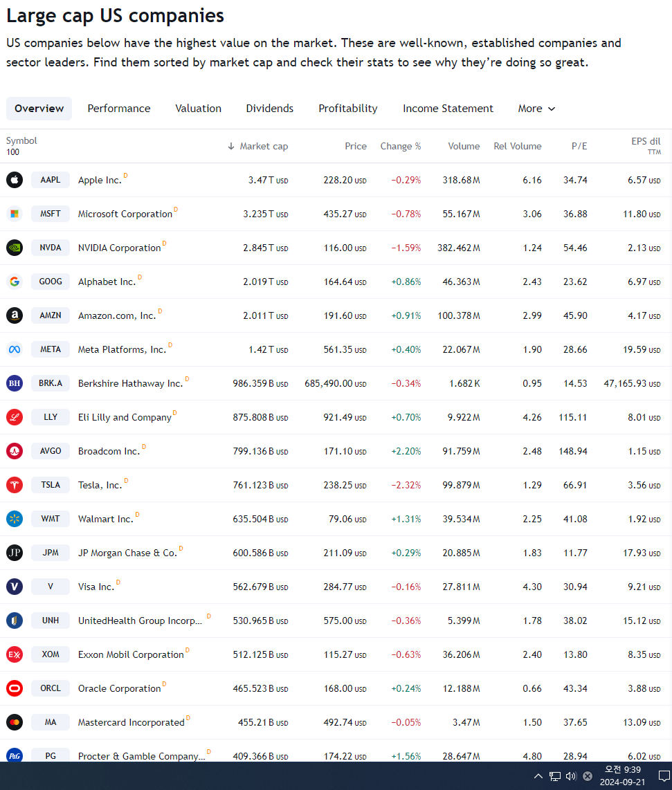Screen dimensions: 672x790
Task: Open the Visa Inc. company name
Action: point(96,587)
